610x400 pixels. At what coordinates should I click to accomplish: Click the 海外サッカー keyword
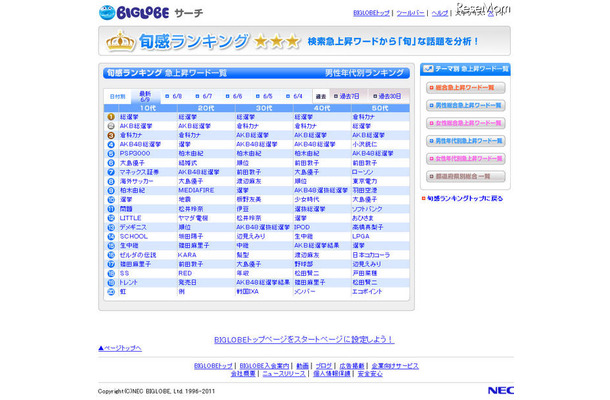[x=136, y=181]
